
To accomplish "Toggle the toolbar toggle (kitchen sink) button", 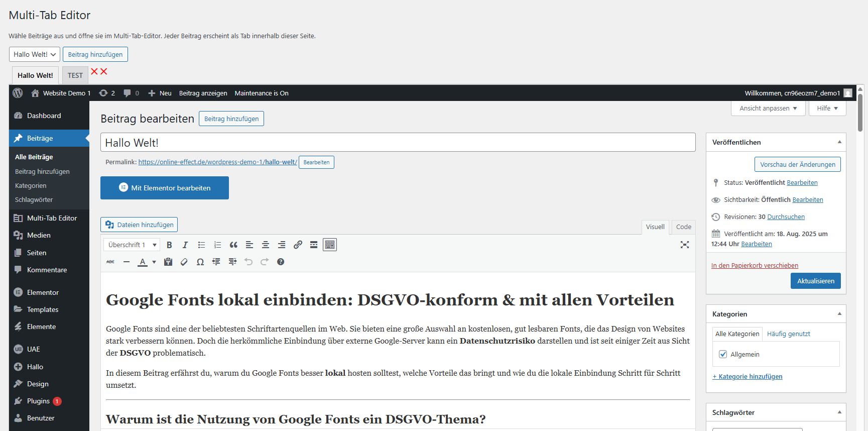I will tap(330, 245).
